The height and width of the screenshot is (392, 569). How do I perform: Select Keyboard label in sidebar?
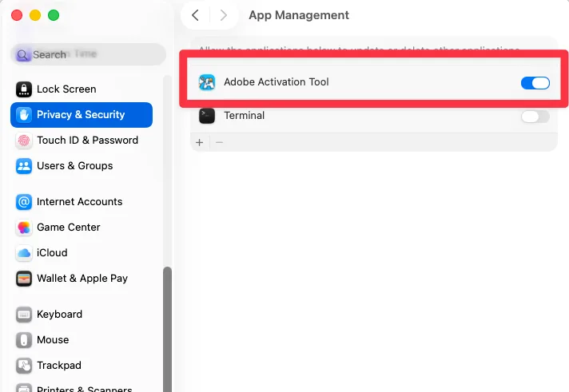click(59, 315)
